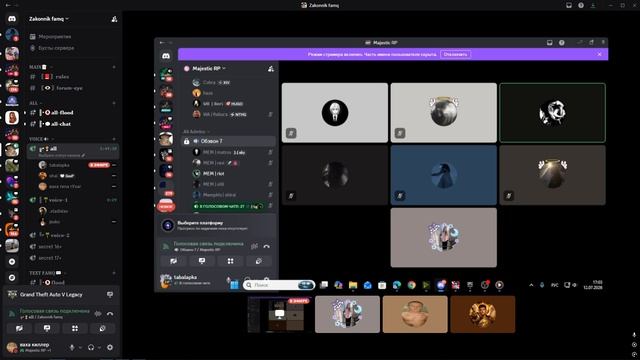The width and height of the screenshot is (640, 360).
Task: Add channel with plus beside VOICE category
Action: [x=114, y=139]
